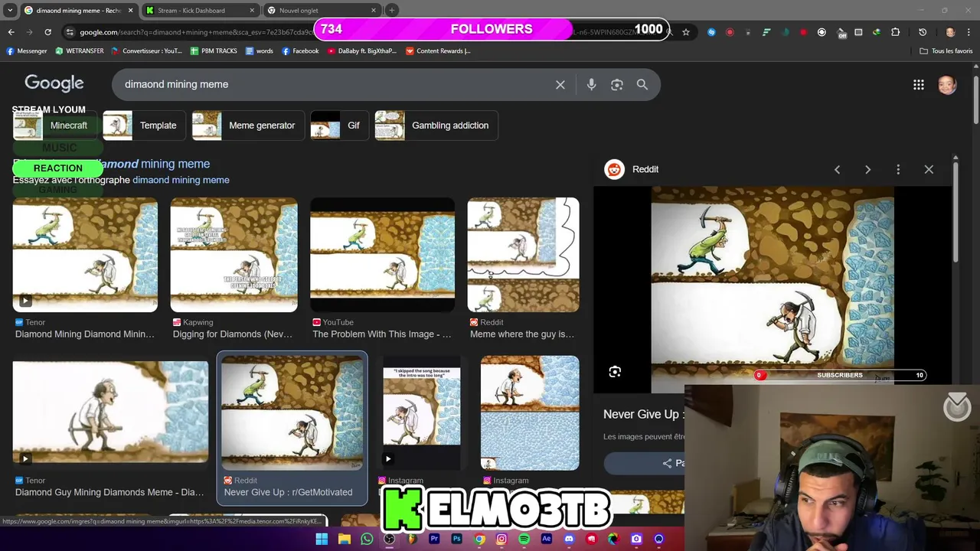Click Shazam extension icon in toolbar
Screen dimensions: 980x551
(x=711, y=32)
